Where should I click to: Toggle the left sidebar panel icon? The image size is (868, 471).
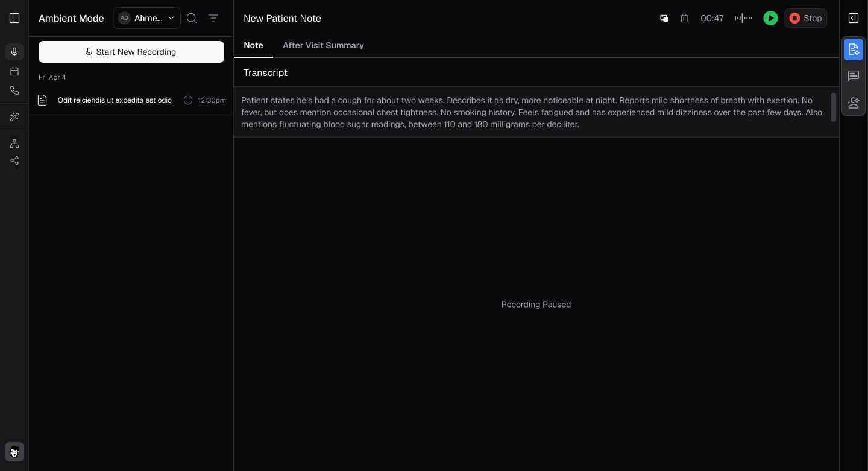[x=14, y=18]
